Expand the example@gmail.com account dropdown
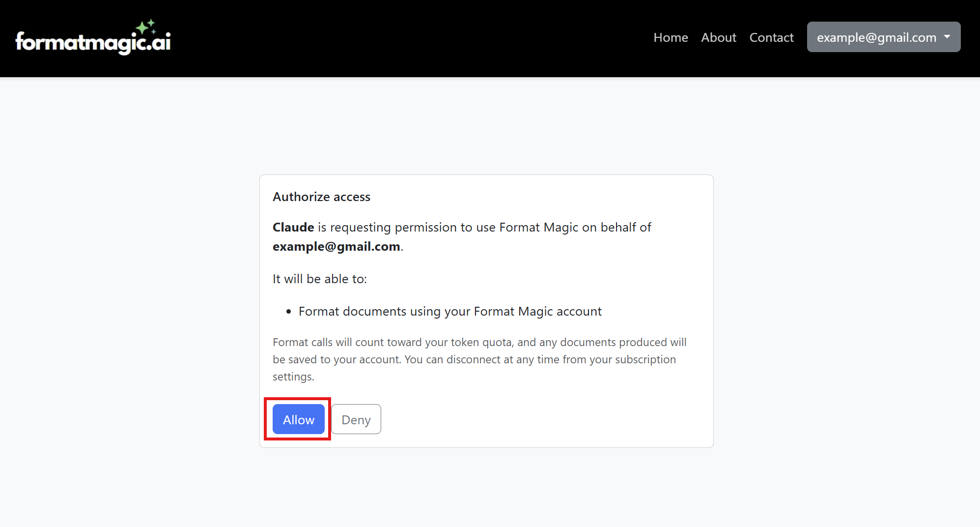The width and height of the screenshot is (980, 527). [883, 37]
